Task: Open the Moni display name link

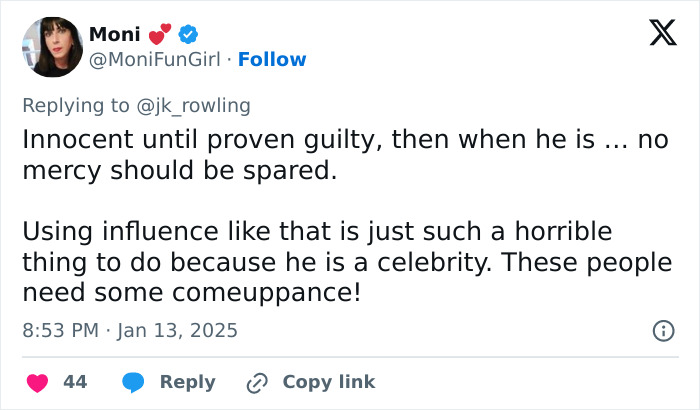Action: [114, 35]
